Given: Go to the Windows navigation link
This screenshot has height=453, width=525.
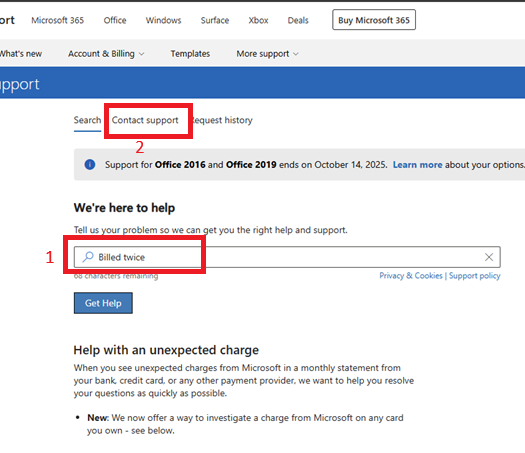Looking at the screenshot, I should point(163,20).
